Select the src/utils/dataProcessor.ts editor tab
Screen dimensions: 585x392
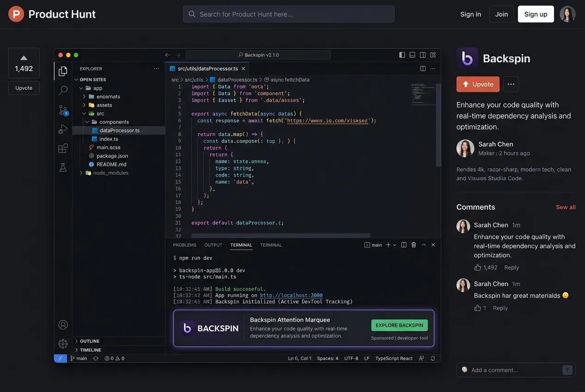click(x=207, y=68)
